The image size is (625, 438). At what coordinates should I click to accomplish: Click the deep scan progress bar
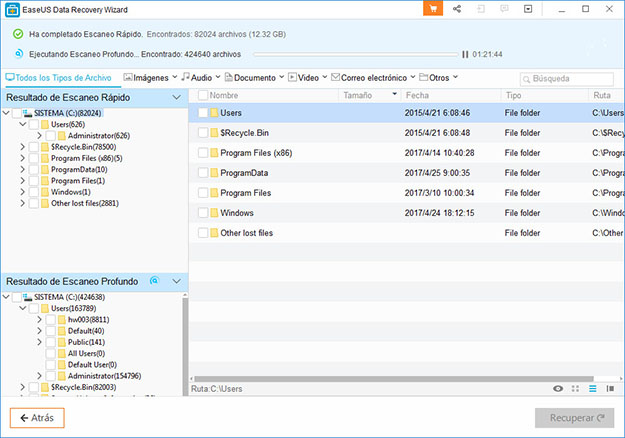coord(356,54)
